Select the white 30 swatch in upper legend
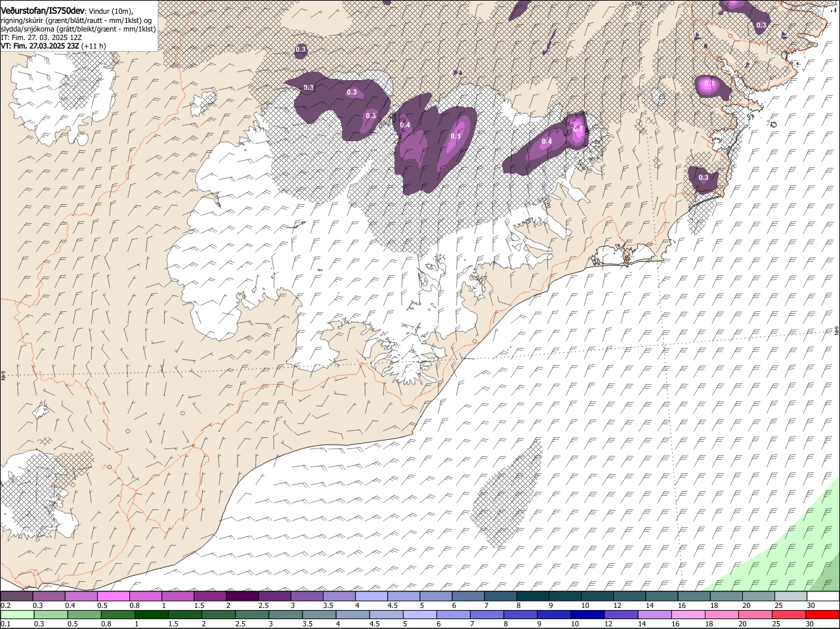 (822, 596)
